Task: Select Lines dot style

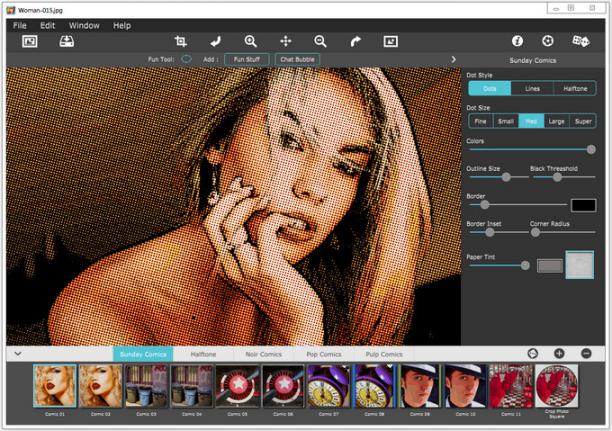Action: 532,88
